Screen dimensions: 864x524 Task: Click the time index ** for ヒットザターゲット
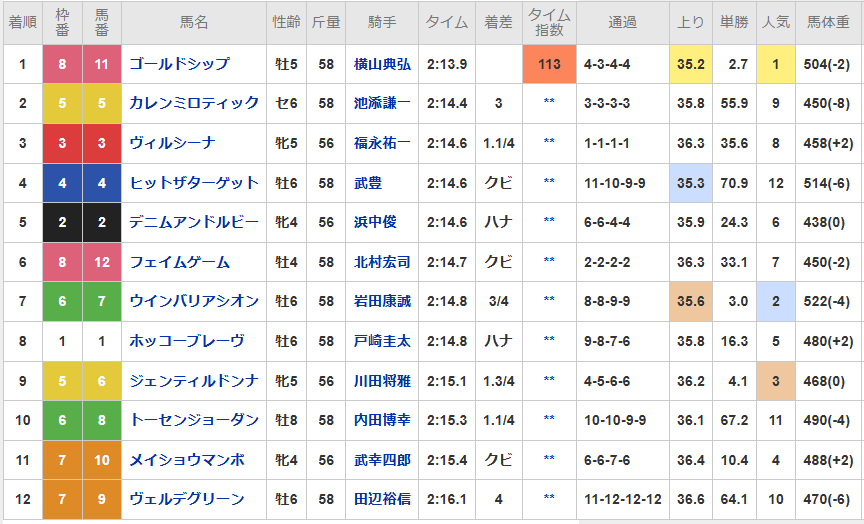click(549, 181)
